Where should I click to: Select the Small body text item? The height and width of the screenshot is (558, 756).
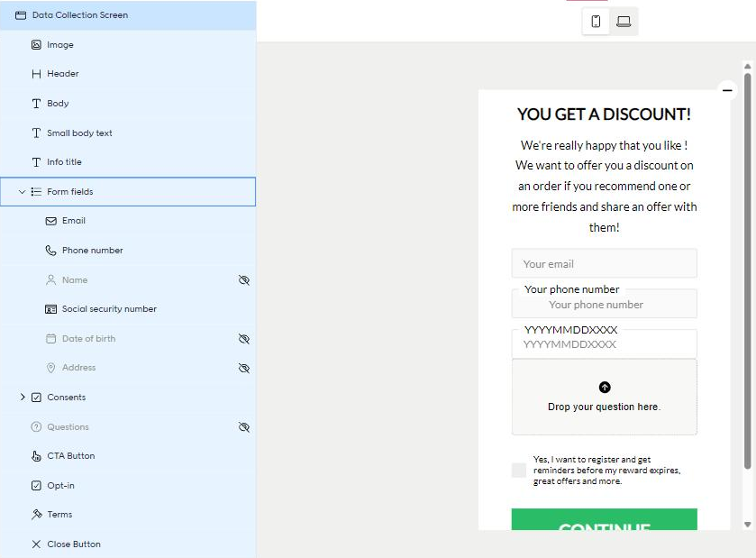(x=128, y=133)
